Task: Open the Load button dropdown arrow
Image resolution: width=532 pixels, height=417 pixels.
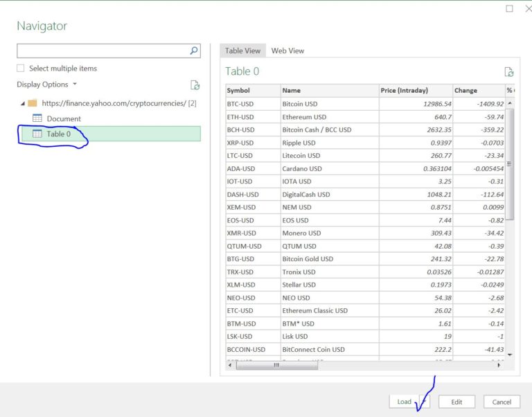Action: pos(424,402)
